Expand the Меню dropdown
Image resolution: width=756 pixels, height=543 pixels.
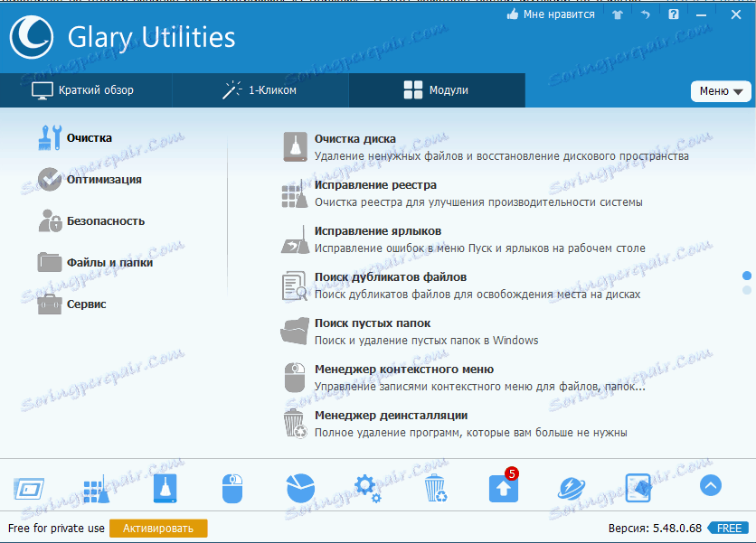pos(721,90)
